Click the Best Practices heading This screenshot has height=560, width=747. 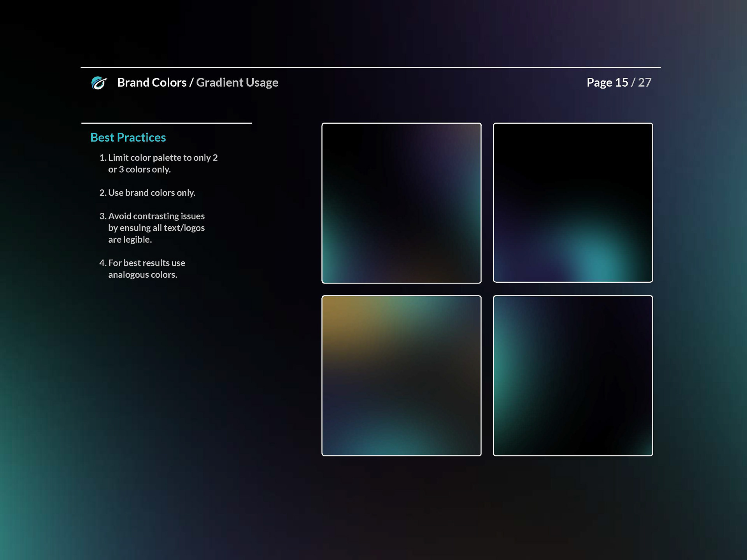coord(128,137)
